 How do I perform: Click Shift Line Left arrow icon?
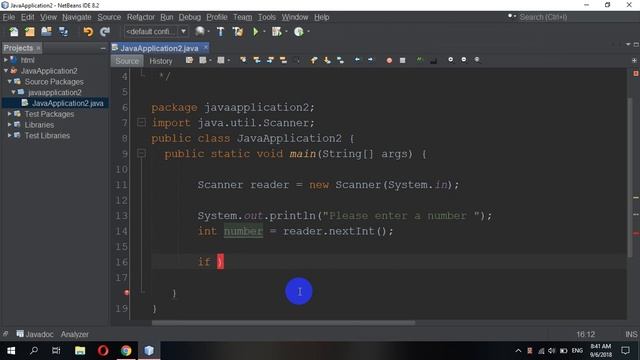[357, 60]
